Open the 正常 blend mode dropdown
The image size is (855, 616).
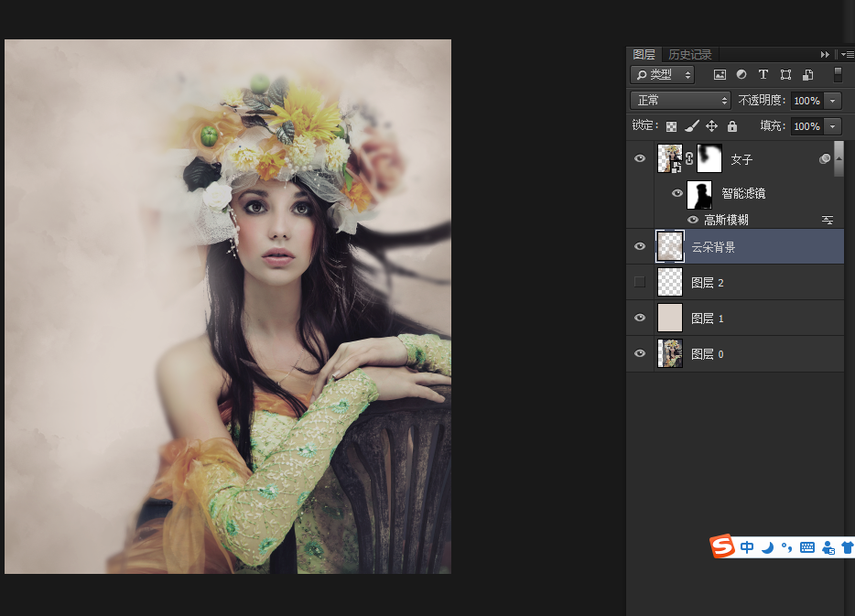tap(680, 101)
